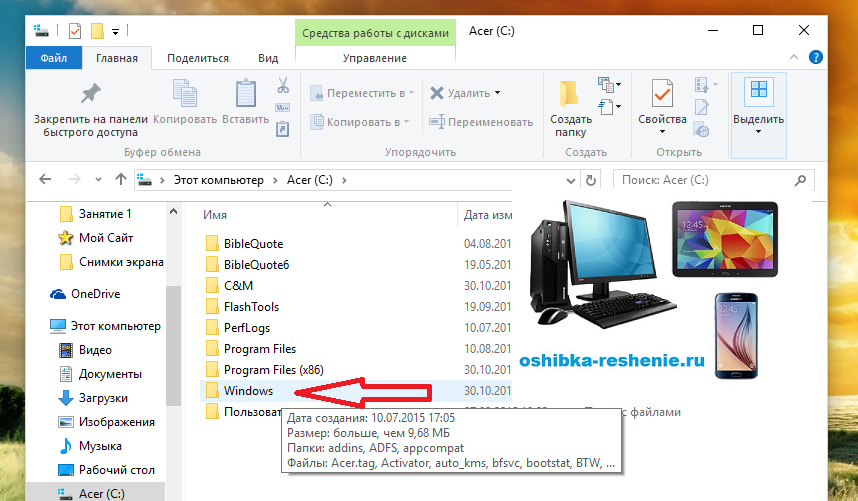The image size is (858, 501).
Task: Click the New folder icon in the title bar
Action: pyautogui.click(x=97, y=31)
